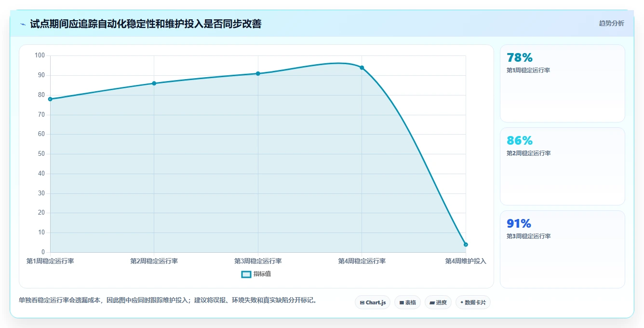Click x-axis label 第4周稳定运行率
Screen dimensions: 644x328
click(362, 261)
